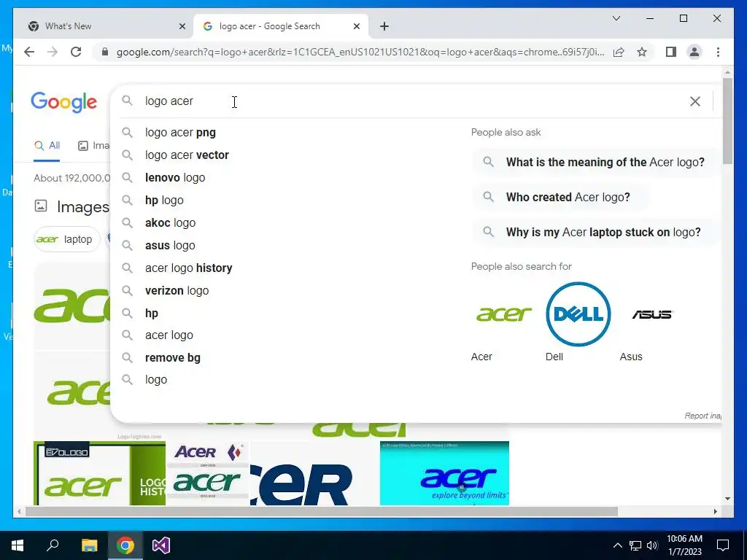Open the old Acer logo history thumbnail
The width and height of the screenshot is (747, 560).
(x=208, y=472)
